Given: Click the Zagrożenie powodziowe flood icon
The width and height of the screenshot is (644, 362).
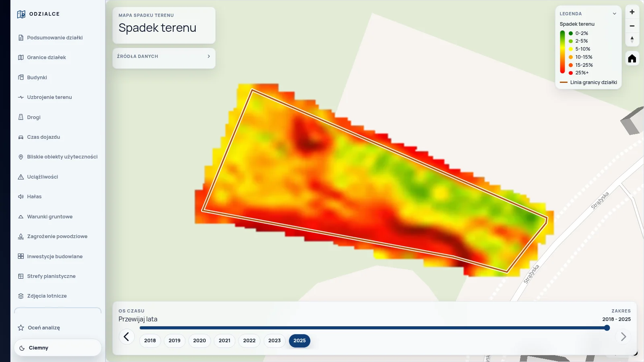Looking at the screenshot, I should click(21, 237).
